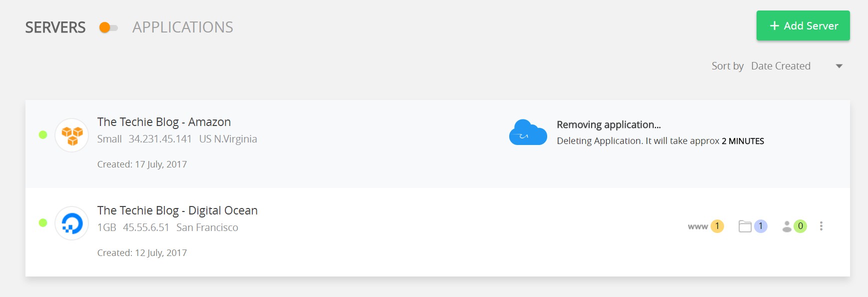Toggle the Servers/Applications switch
Screen dimensions: 868x297
tap(108, 27)
